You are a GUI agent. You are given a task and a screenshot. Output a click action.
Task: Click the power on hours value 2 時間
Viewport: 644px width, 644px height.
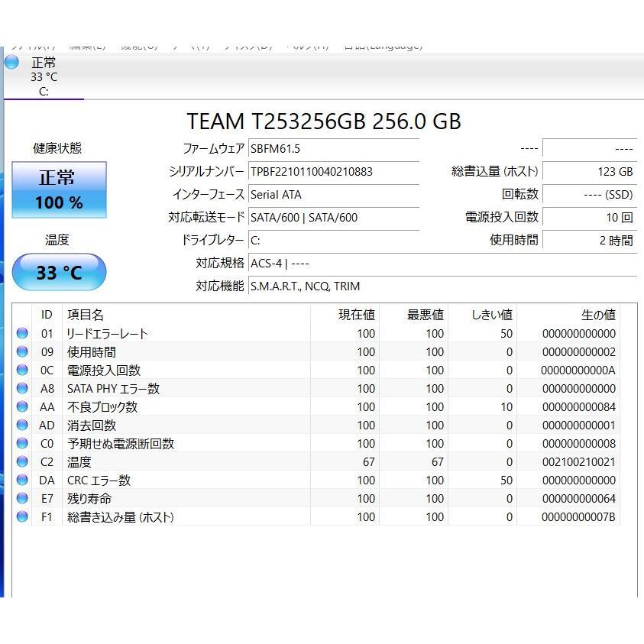(x=590, y=241)
